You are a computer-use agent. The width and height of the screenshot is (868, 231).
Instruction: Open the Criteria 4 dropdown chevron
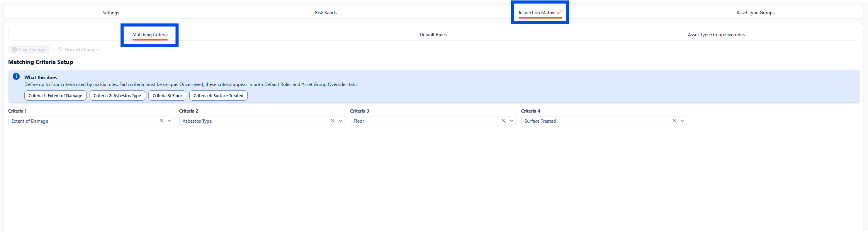point(682,121)
